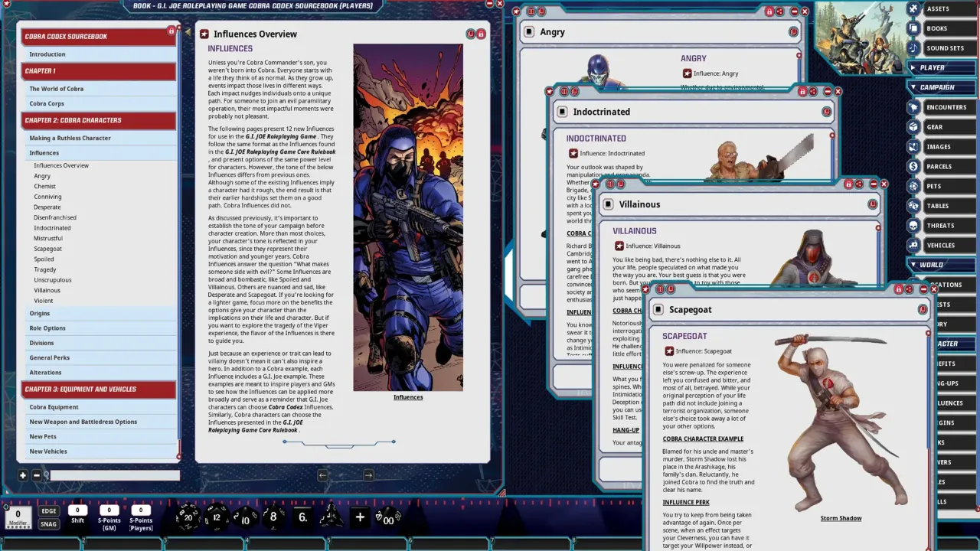Select Villainous in the contents list
This screenshot has height=551, width=980.
pyautogui.click(x=47, y=290)
